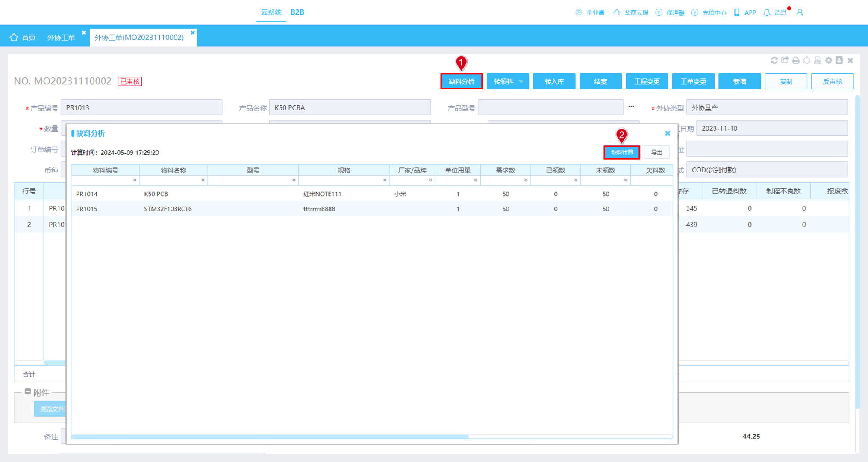Open the hierarchy diagram icon in the form toolbar
Image resolution: width=868 pixels, height=462 pixels.
[818, 60]
